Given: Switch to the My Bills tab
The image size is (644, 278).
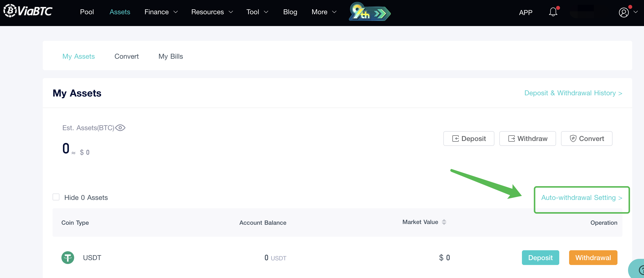Looking at the screenshot, I should tap(170, 56).
